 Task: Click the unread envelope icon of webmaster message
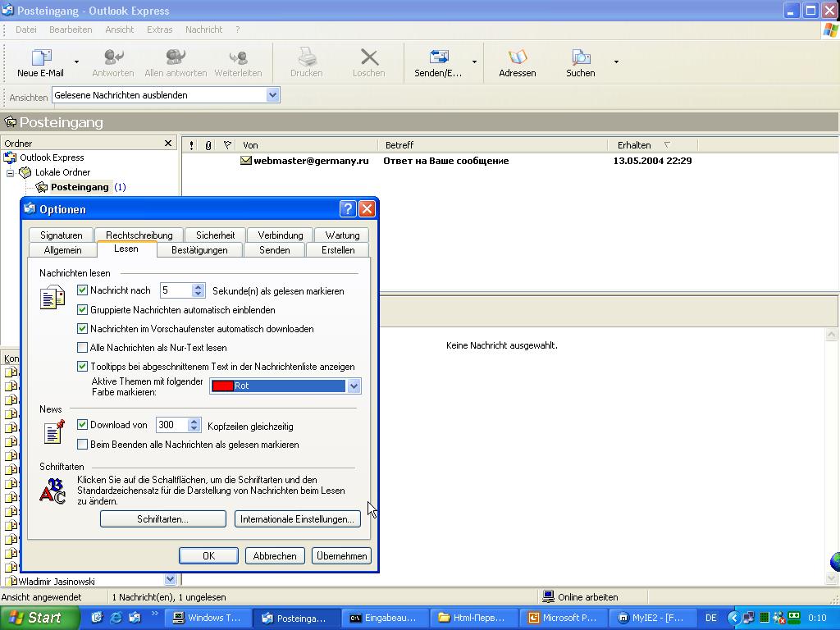pyautogui.click(x=246, y=161)
